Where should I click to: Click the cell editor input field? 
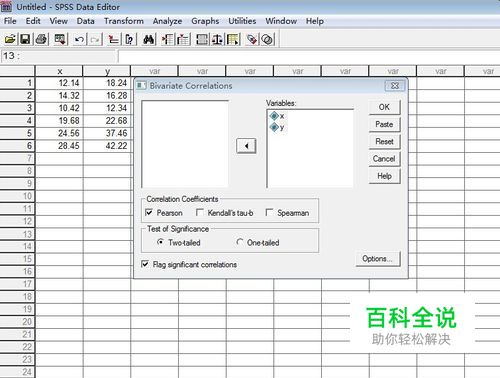click(308, 56)
